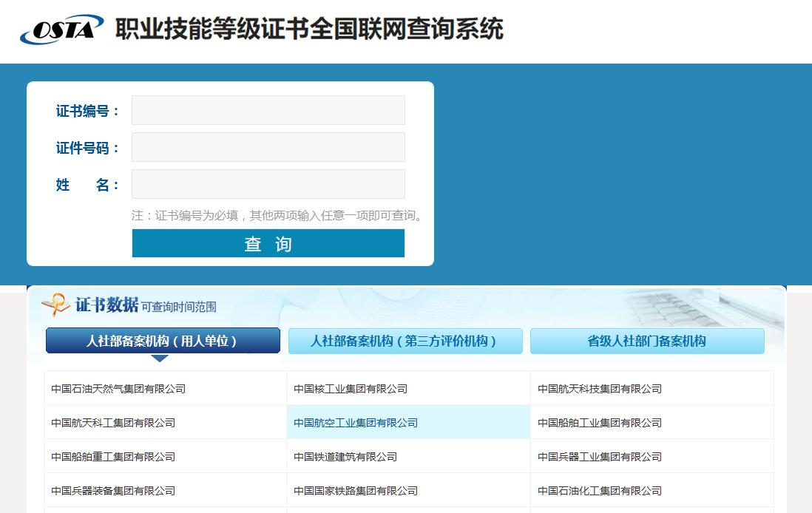Open the 省级人社部门备案机构 tab
The image size is (812, 513).
646,341
